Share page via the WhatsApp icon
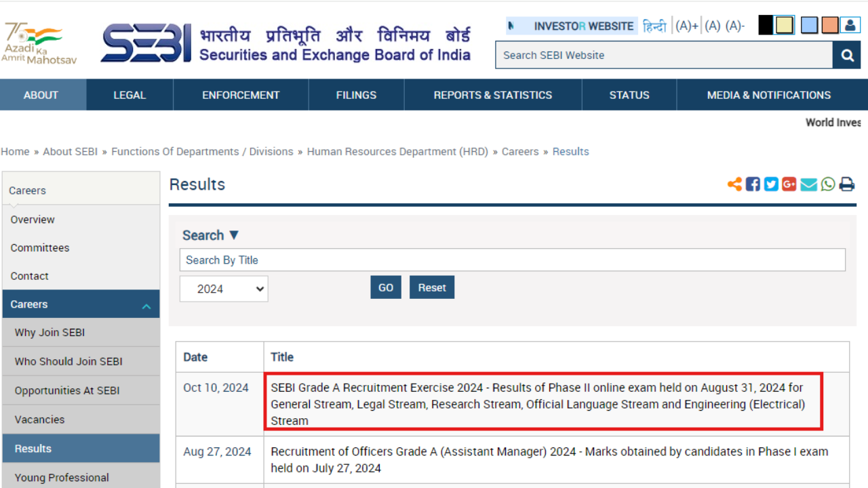This screenshot has height=488, width=868. [x=827, y=184]
